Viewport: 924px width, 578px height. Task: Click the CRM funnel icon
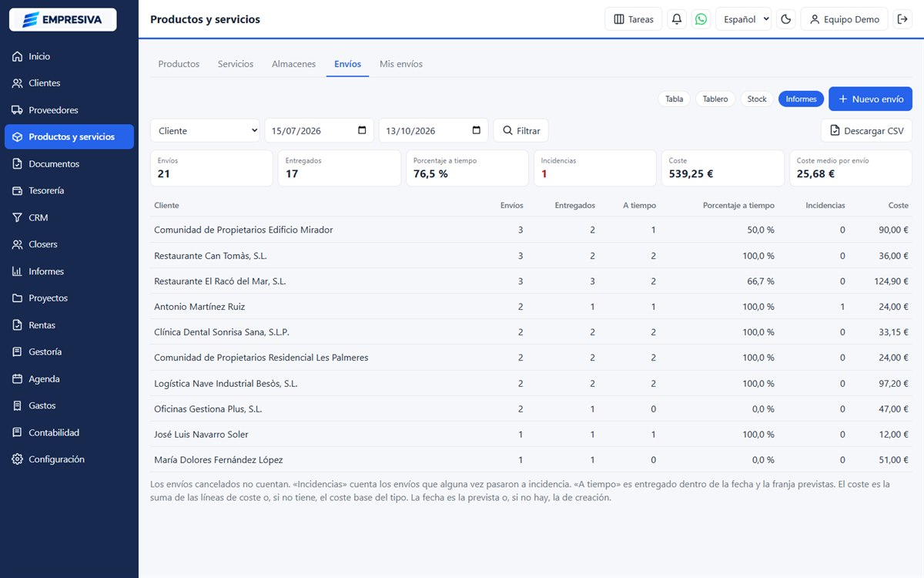18,218
